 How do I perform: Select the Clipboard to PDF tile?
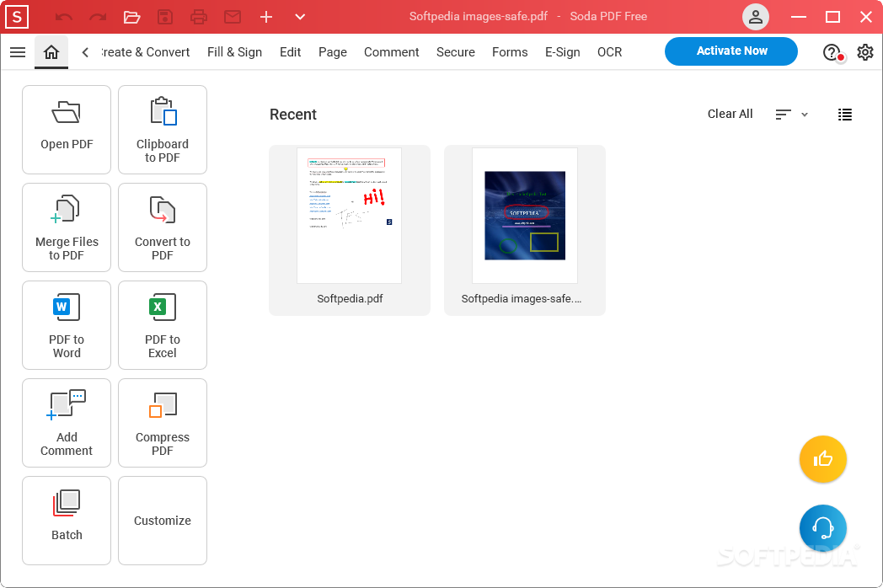162,130
